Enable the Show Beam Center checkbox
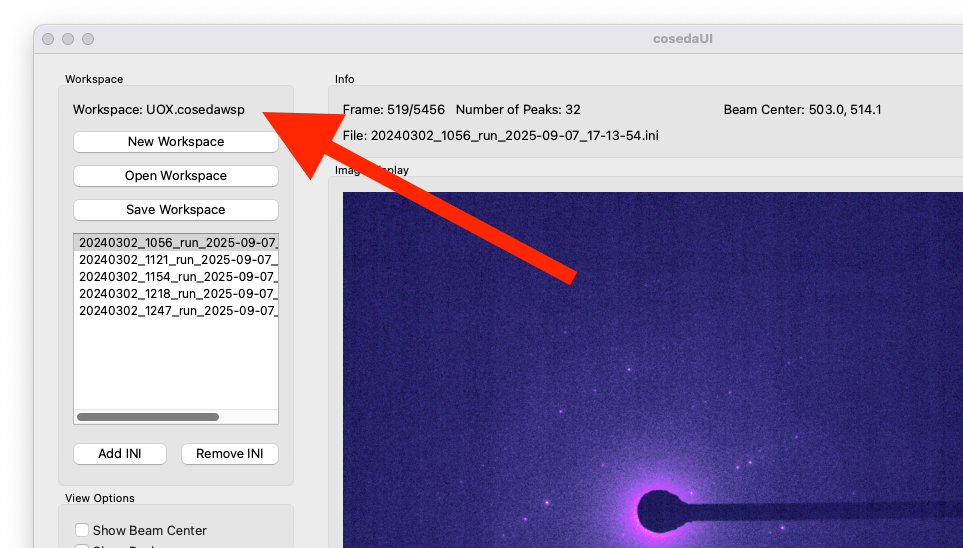The width and height of the screenshot is (963, 548). [x=82, y=530]
